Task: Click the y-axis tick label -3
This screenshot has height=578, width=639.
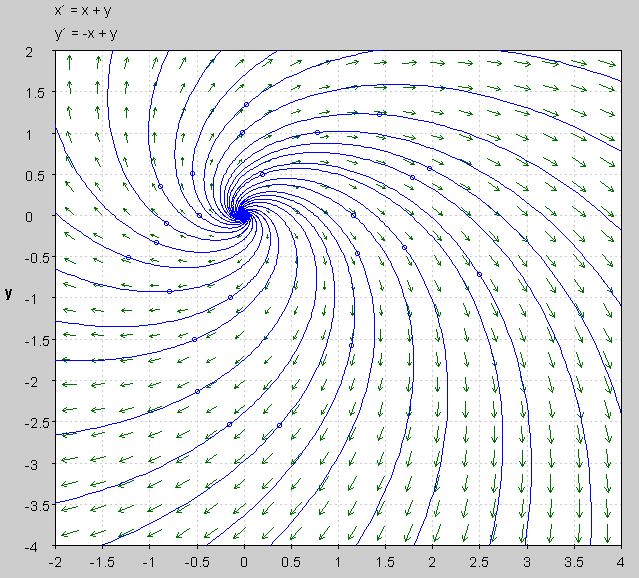Action: 31,464
